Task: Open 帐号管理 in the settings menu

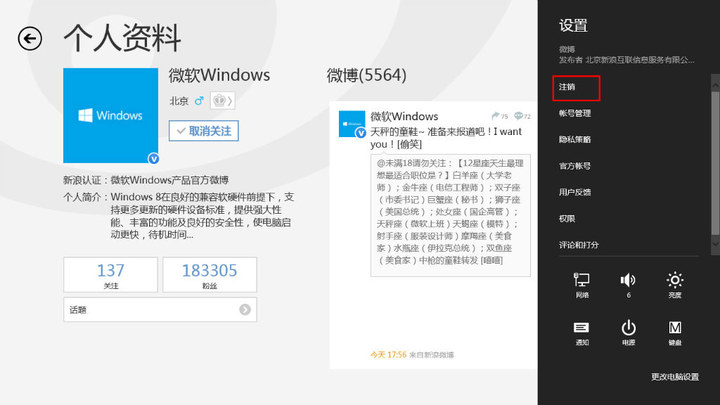Action: point(575,113)
